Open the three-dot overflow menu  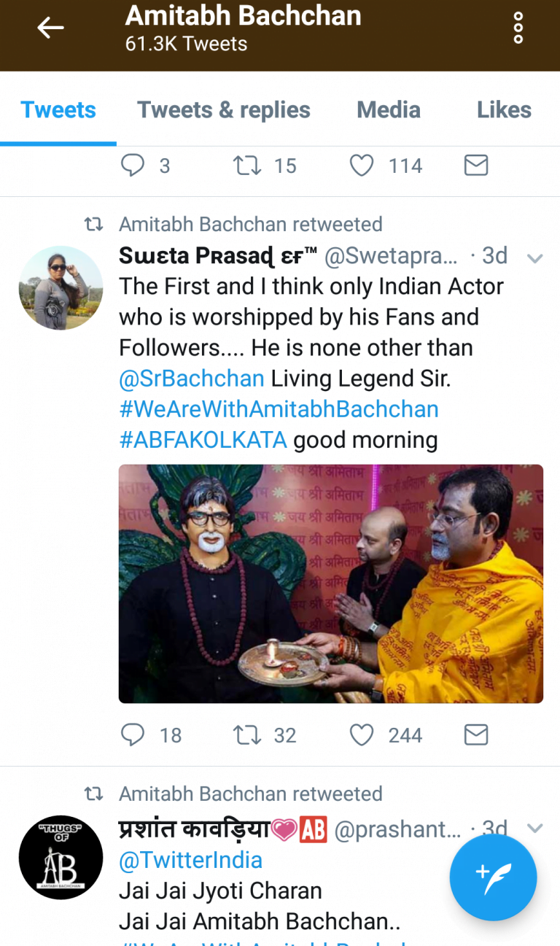point(518,28)
